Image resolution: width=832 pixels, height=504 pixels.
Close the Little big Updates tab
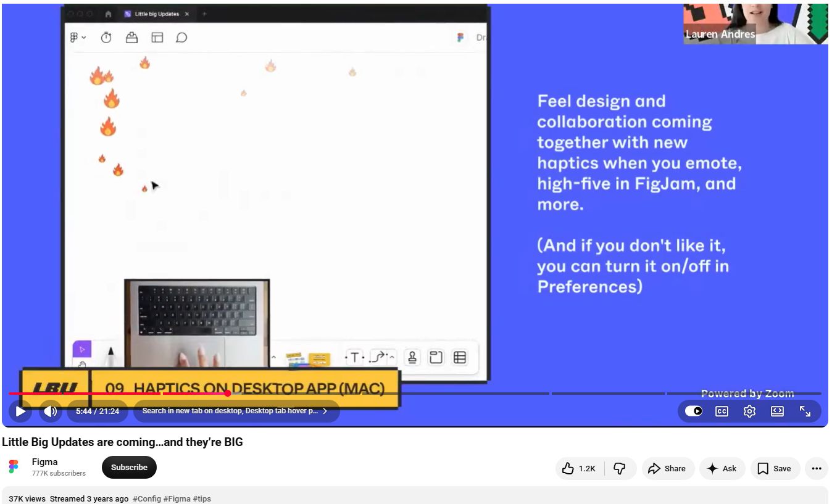pyautogui.click(x=187, y=14)
